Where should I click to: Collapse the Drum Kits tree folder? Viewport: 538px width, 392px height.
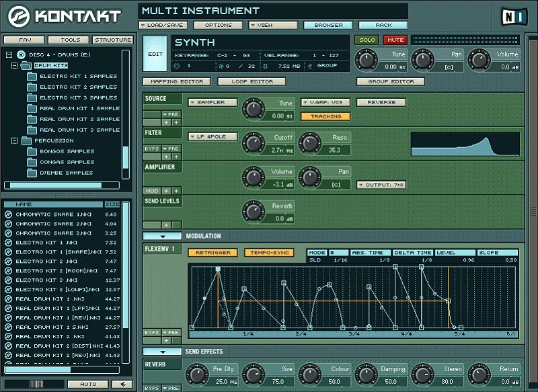[x=14, y=65]
